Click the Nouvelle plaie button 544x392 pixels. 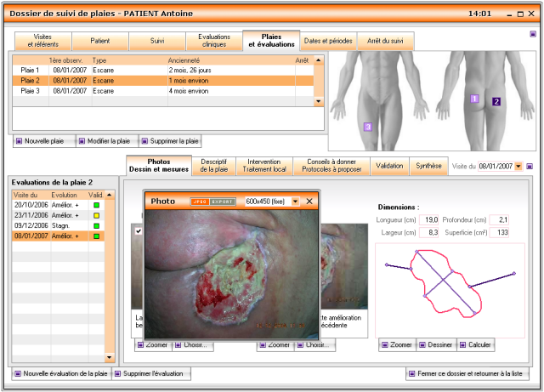coord(44,141)
